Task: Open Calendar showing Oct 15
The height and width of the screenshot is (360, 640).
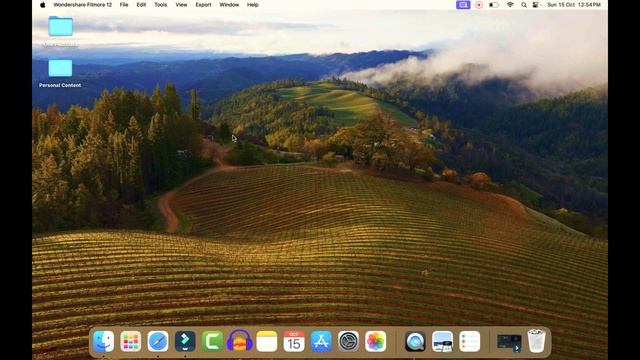Action: point(294,341)
